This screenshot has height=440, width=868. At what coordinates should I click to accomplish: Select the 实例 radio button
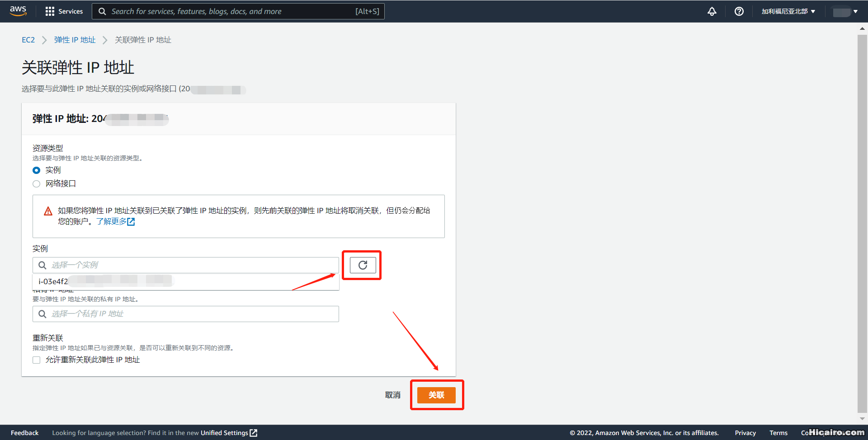[36, 170]
